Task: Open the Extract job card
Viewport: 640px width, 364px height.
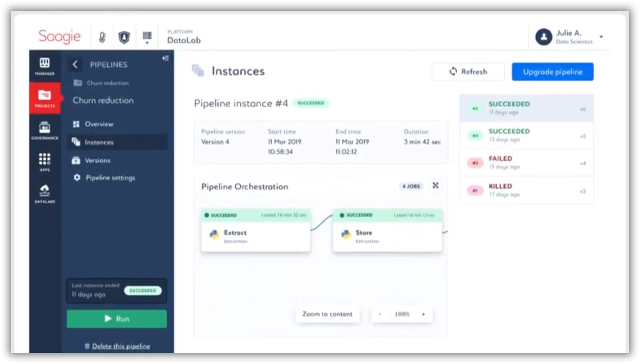Action: [255, 230]
